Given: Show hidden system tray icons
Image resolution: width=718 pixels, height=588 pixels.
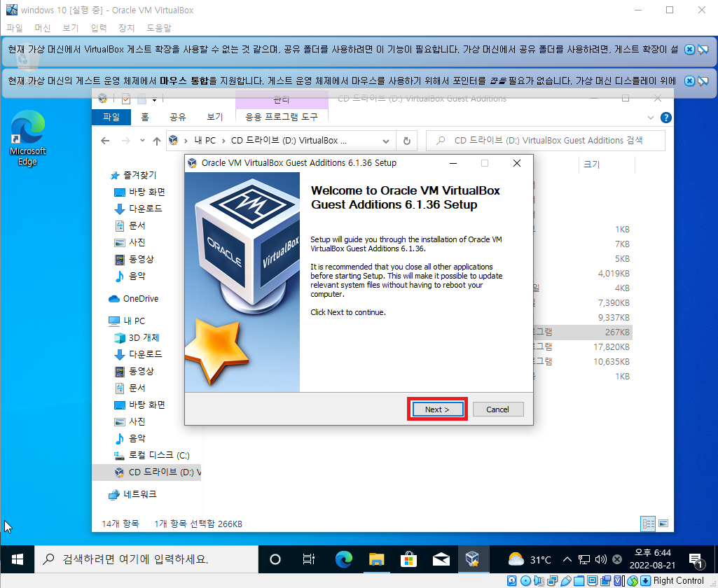Looking at the screenshot, I should point(567,559).
